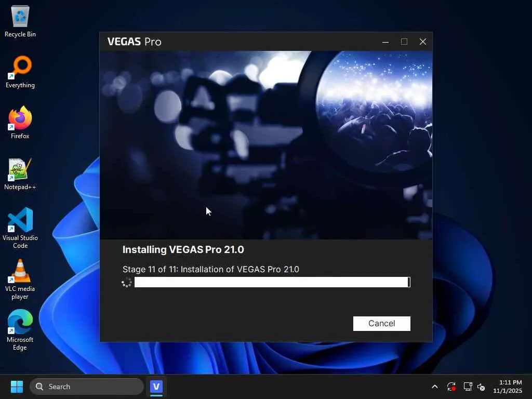Click the taskbar Search box

[x=87, y=387]
